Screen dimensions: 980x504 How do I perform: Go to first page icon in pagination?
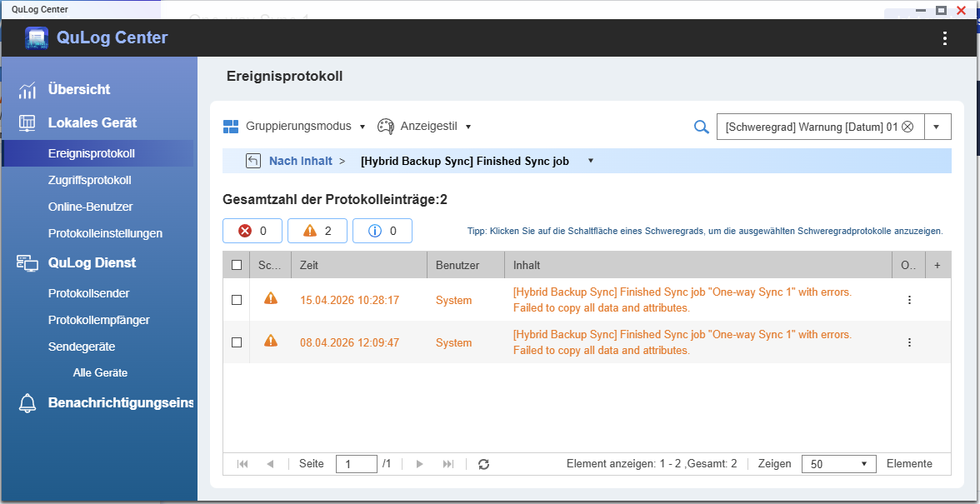tap(243, 464)
